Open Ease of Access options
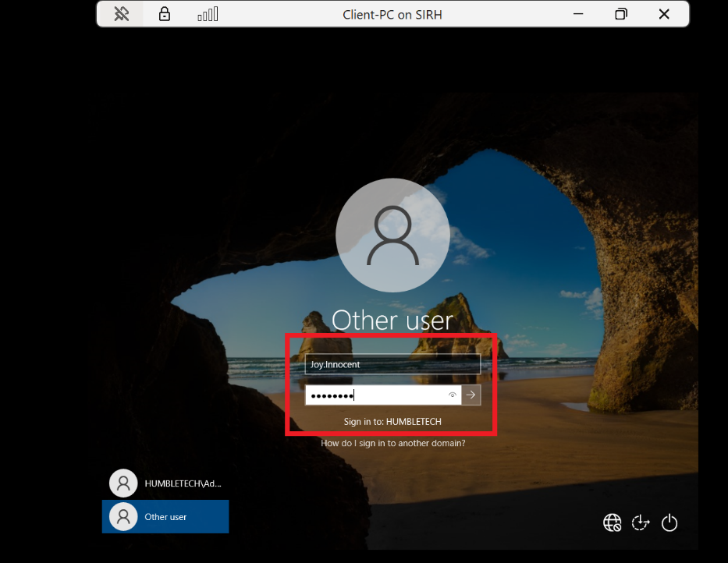 (x=641, y=522)
